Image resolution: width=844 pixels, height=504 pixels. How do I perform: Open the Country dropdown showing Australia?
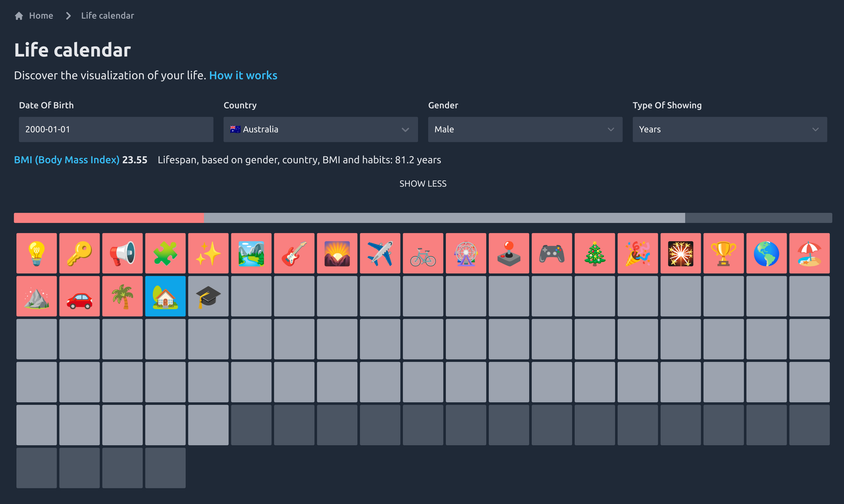tap(321, 129)
